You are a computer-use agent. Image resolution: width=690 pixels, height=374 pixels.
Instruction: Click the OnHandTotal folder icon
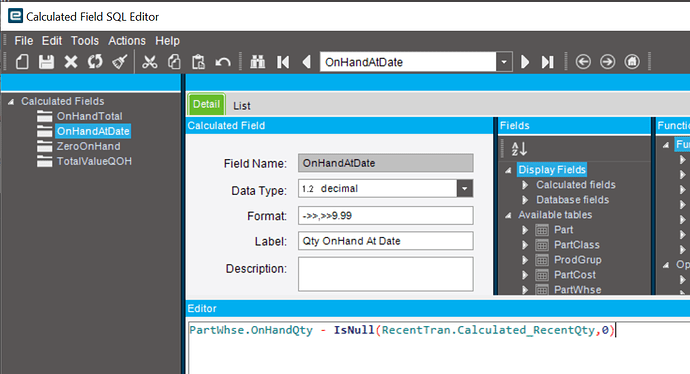click(x=44, y=117)
